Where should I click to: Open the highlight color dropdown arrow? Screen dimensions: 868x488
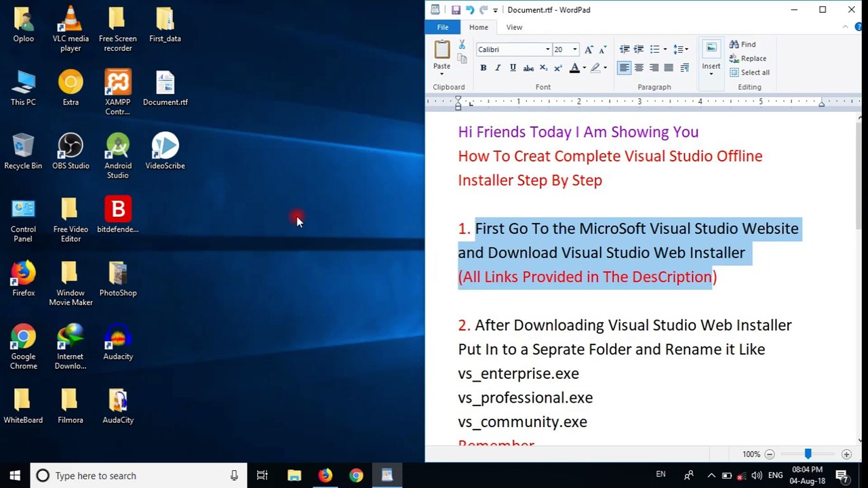tap(605, 68)
